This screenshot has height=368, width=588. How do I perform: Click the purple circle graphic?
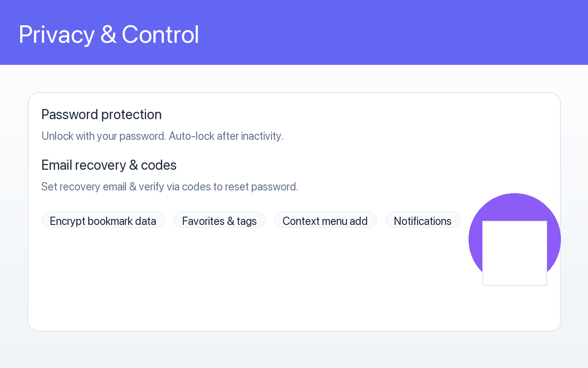(x=514, y=207)
